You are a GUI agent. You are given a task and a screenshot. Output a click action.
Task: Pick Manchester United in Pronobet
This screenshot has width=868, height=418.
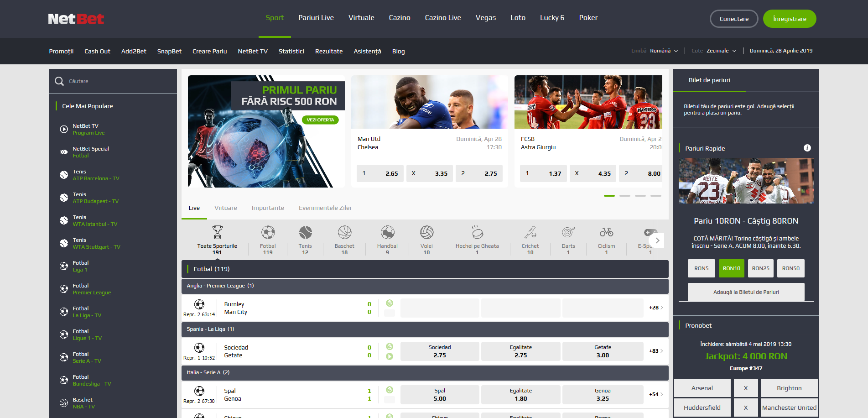pos(789,408)
